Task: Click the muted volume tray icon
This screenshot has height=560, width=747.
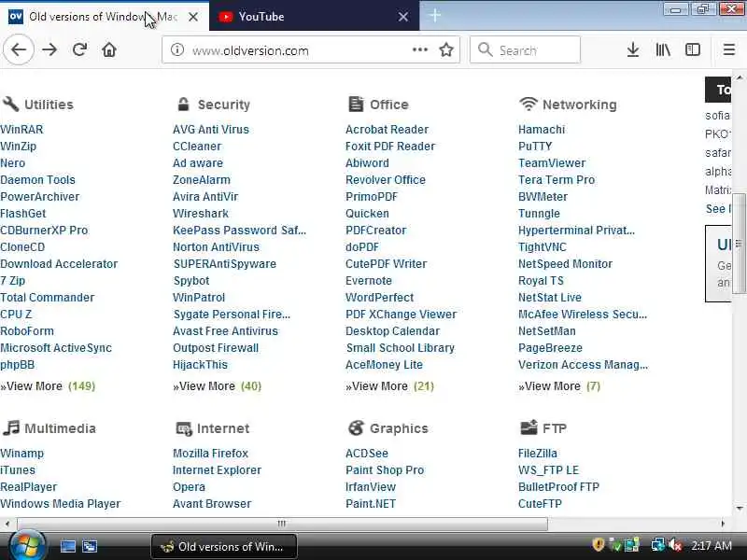Action: click(675, 545)
